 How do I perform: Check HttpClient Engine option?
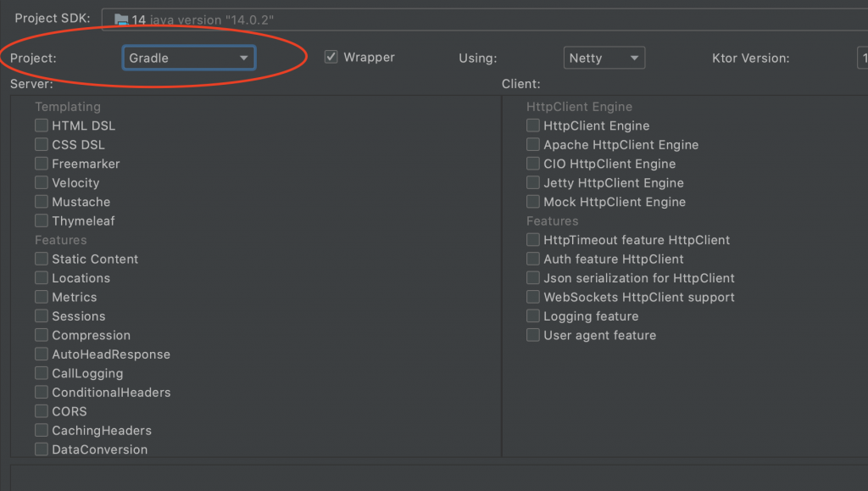(533, 126)
